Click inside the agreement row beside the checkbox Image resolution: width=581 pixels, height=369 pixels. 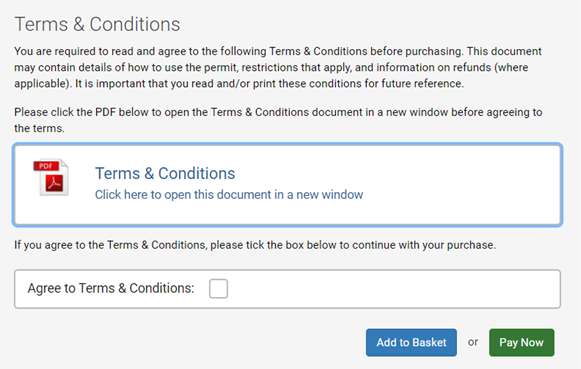393,289
